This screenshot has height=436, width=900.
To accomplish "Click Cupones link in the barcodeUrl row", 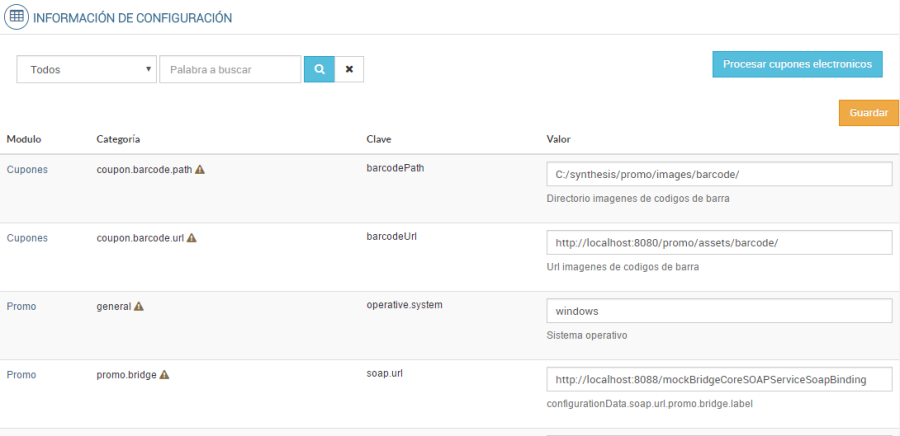I will coord(27,238).
